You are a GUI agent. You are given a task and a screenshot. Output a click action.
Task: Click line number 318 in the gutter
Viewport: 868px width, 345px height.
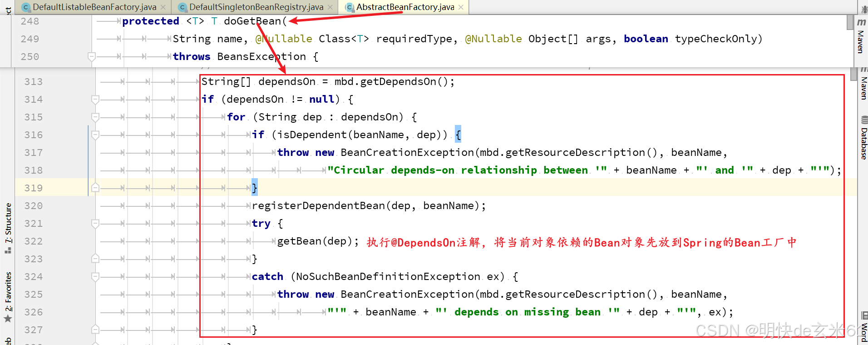34,170
